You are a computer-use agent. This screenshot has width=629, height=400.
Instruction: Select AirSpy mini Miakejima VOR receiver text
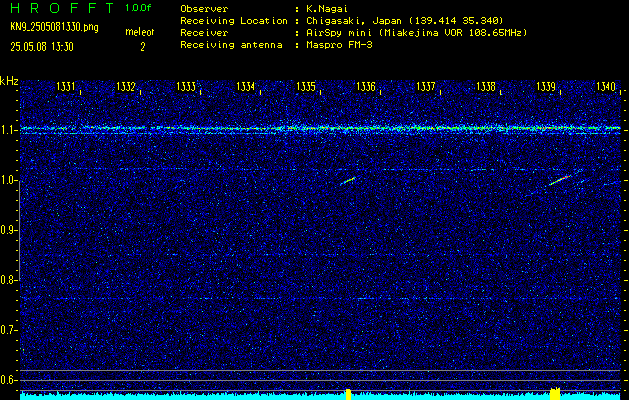click(x=416, y=33)
